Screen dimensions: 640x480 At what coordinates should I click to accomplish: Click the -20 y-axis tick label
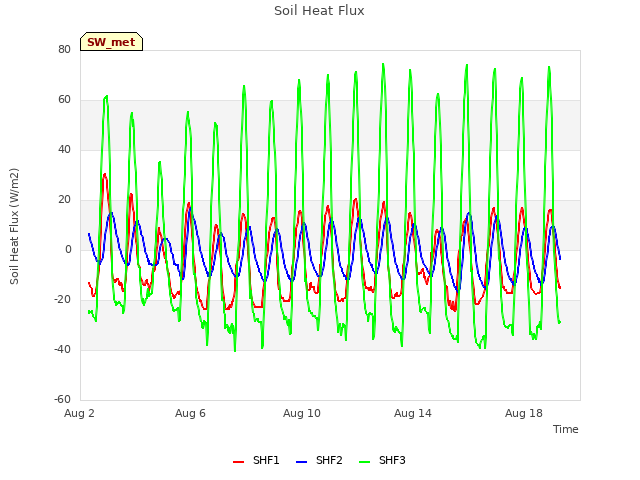(x=62, y=300)
